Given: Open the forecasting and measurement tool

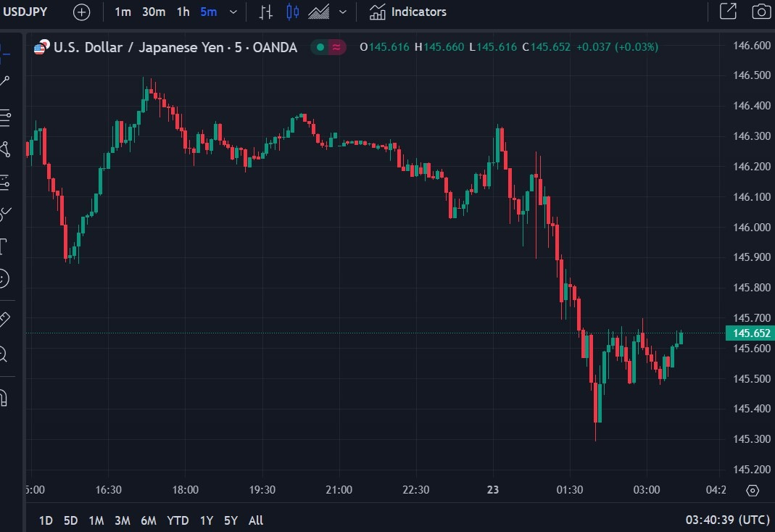Looking at the screenshot, I should point(5,183).
